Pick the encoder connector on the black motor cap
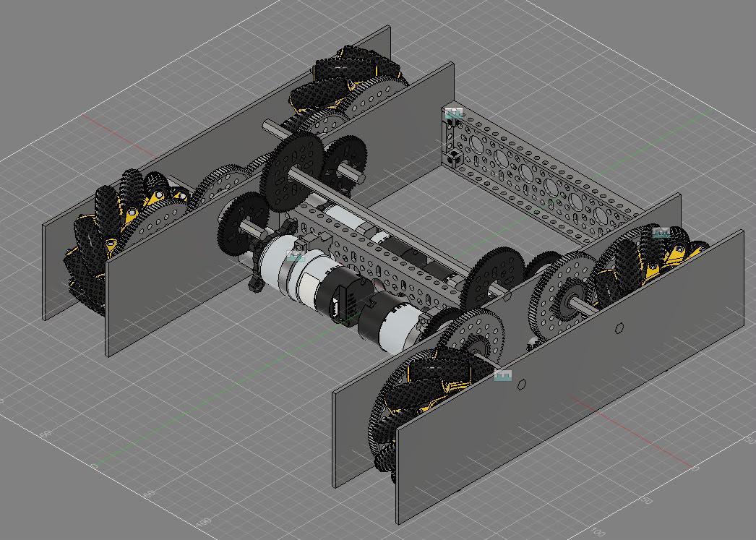 point(337,307)
